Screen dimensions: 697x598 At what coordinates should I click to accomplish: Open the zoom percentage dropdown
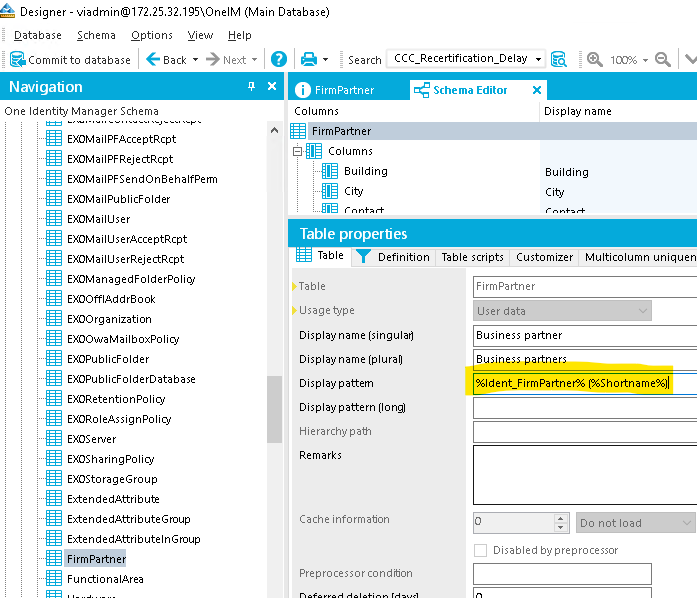pyautogui.click(x=645, y=60)
